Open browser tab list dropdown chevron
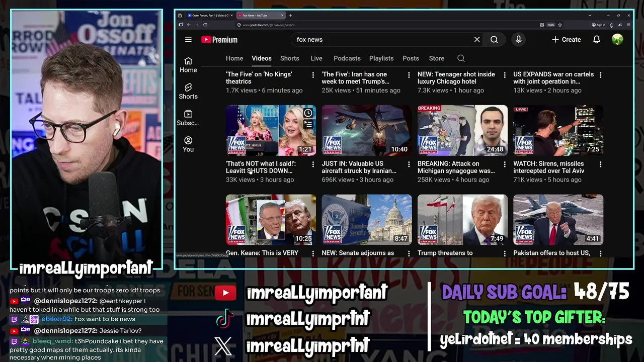Screen dimensions: 644x362 [x=590, y=16]
